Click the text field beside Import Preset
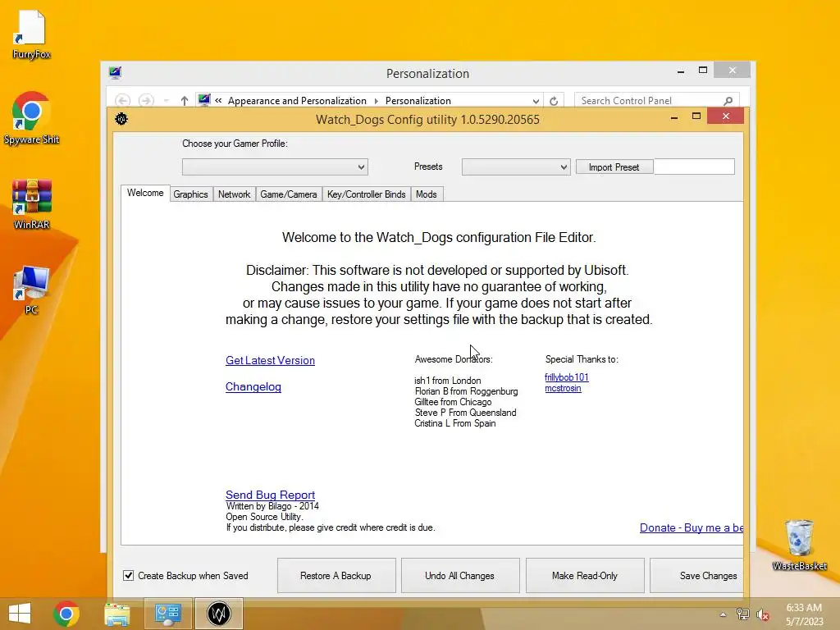The image size is (840, 630). (x=694, y=167)
